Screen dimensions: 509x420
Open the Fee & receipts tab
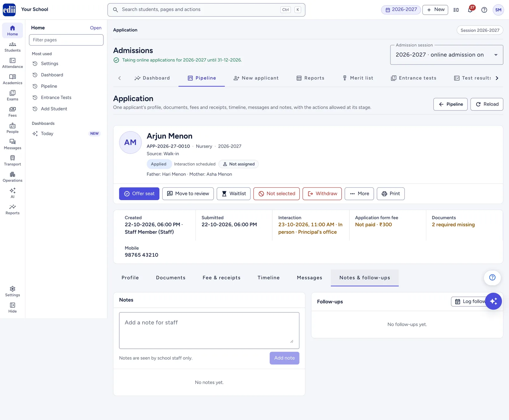pyautogui.click(x=221, y=278)
